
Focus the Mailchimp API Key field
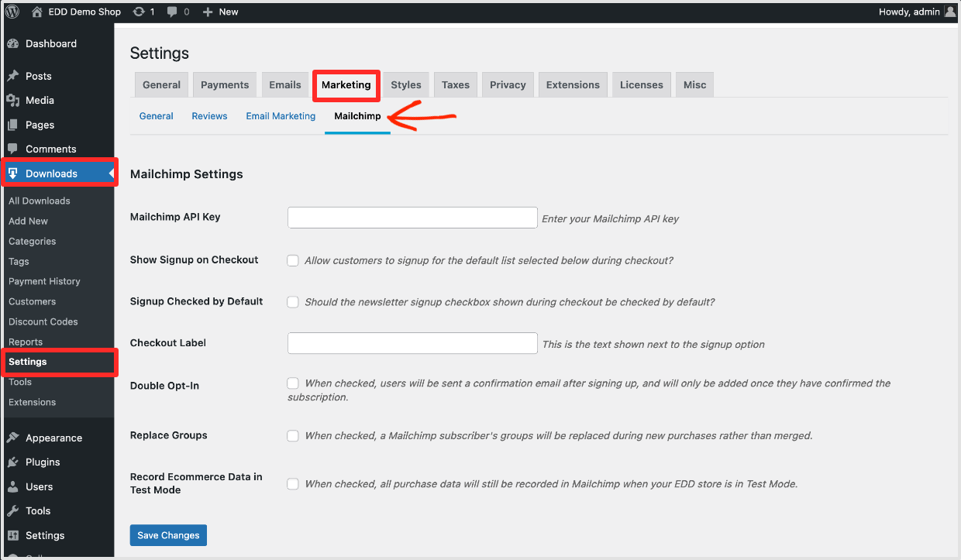[412, 218]
